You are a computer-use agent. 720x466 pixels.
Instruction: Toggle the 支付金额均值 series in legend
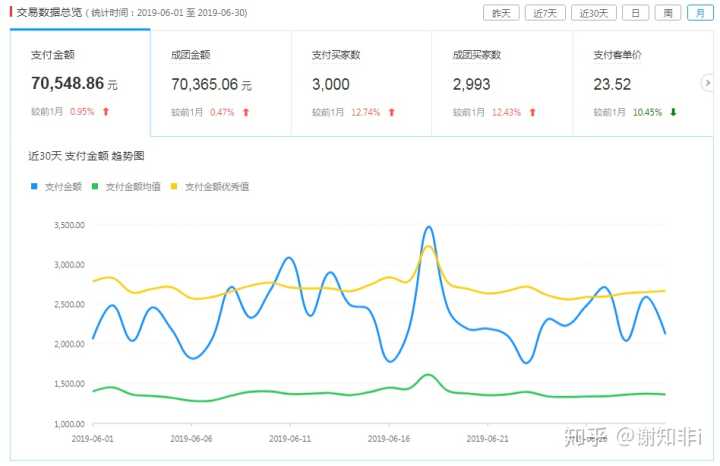point(128,186)
